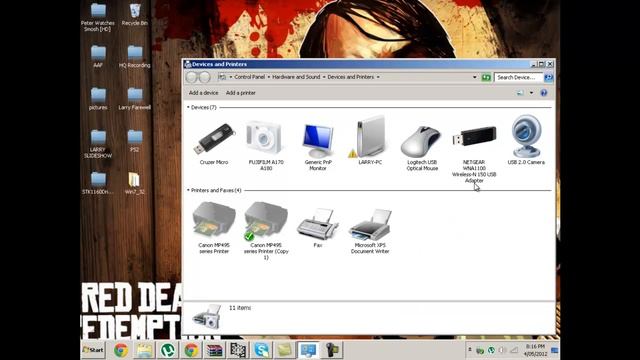Screen dimensions: 640x360
Task: Click the Change your view icon
Action: point(520,93)
